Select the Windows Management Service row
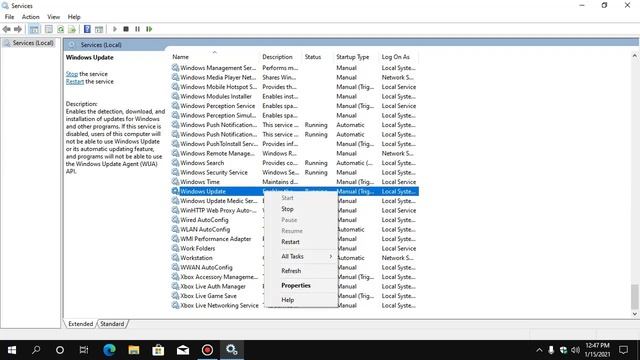This screenshot has width=640, height=360. click(295, 68)
